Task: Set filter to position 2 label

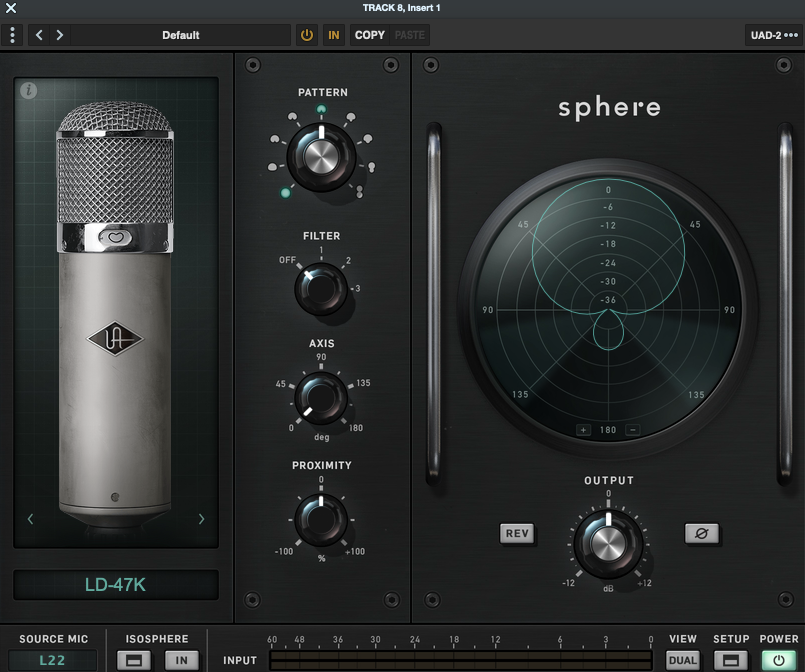Action: point(348,261)
